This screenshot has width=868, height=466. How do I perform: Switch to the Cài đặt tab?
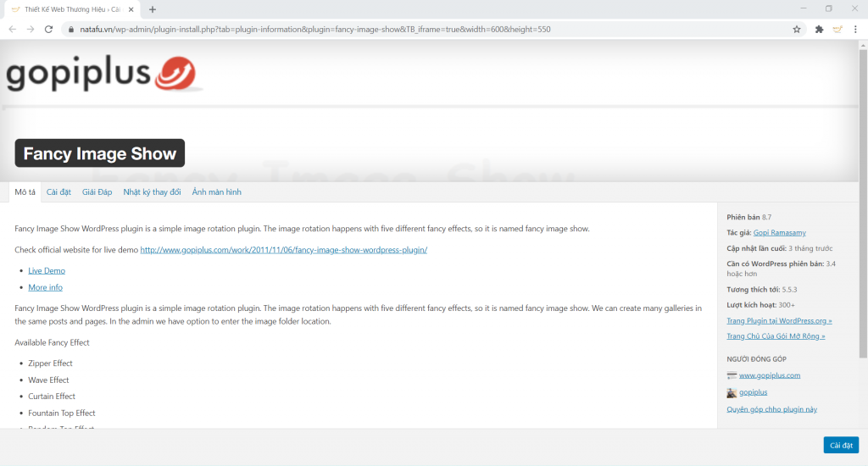click(58, 192)
